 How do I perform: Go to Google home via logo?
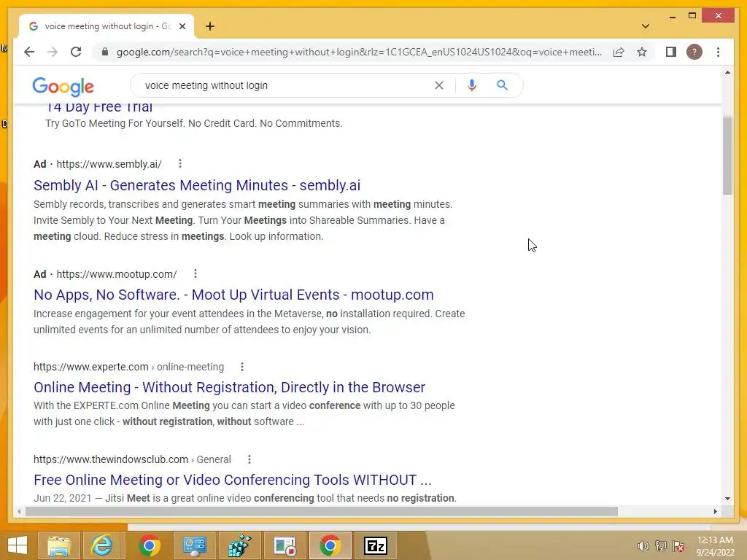click(x=63, y=86)
